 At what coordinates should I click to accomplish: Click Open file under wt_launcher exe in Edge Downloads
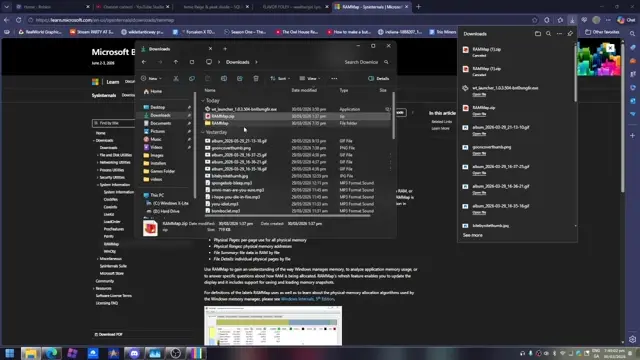479,95
